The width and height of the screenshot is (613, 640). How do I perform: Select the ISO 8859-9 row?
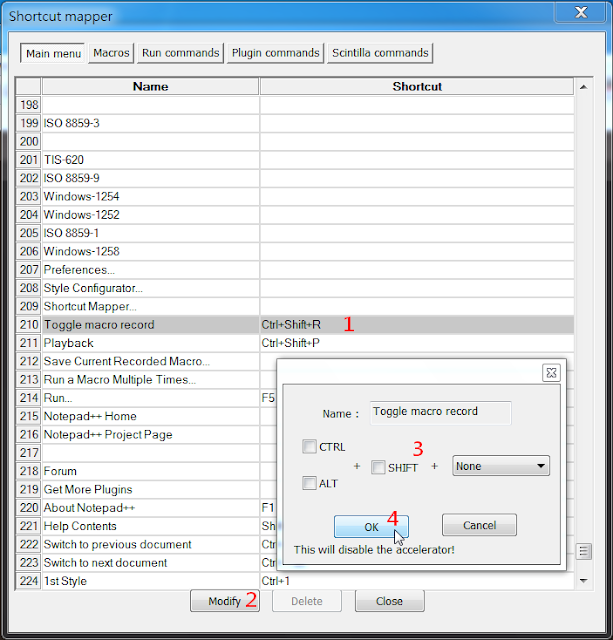(295, 178)
